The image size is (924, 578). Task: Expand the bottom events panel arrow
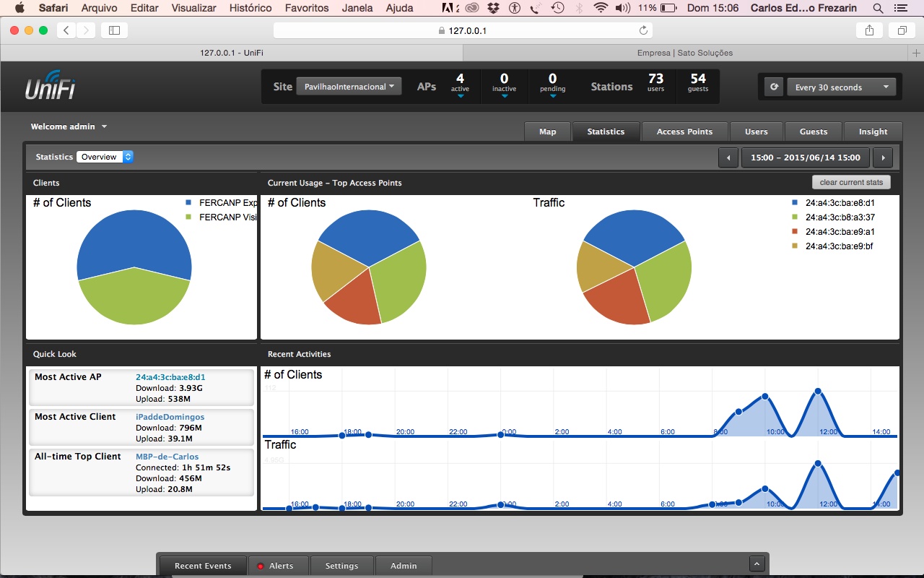[757, 564]
